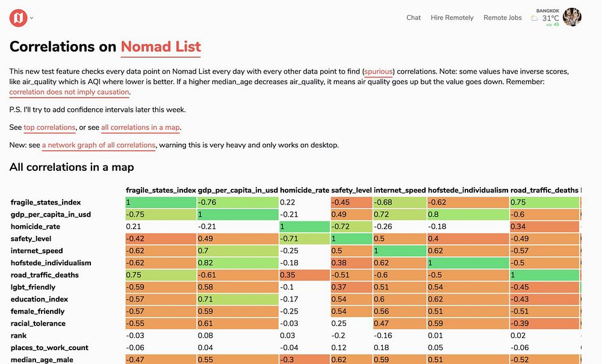Viewport: 602px width, 364px height.
Task: Click the 0.75 cell in fragile_states_index row
Action: [544, 203]
